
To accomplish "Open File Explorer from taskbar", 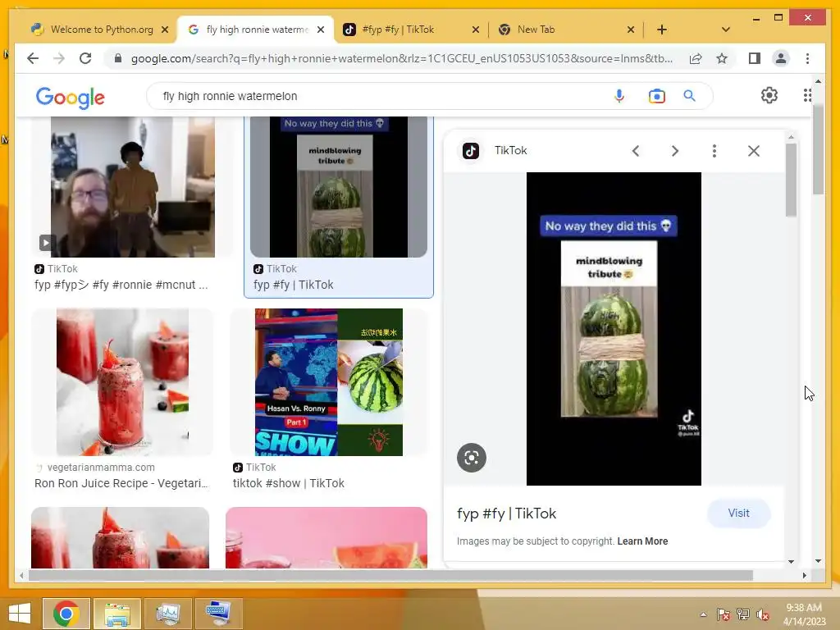I will point(117,614).
